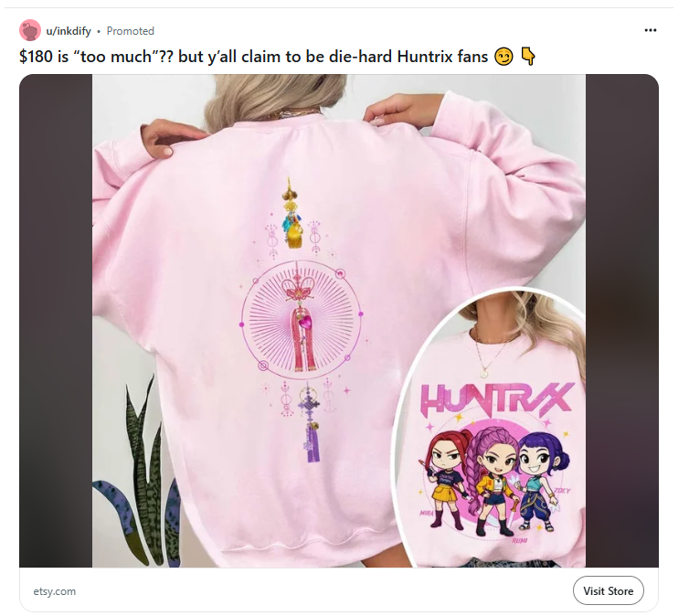689x616 pixels.
Task: Click the pointing-down hand emoji
Action: pyautogui.click(x=528, y=57)
